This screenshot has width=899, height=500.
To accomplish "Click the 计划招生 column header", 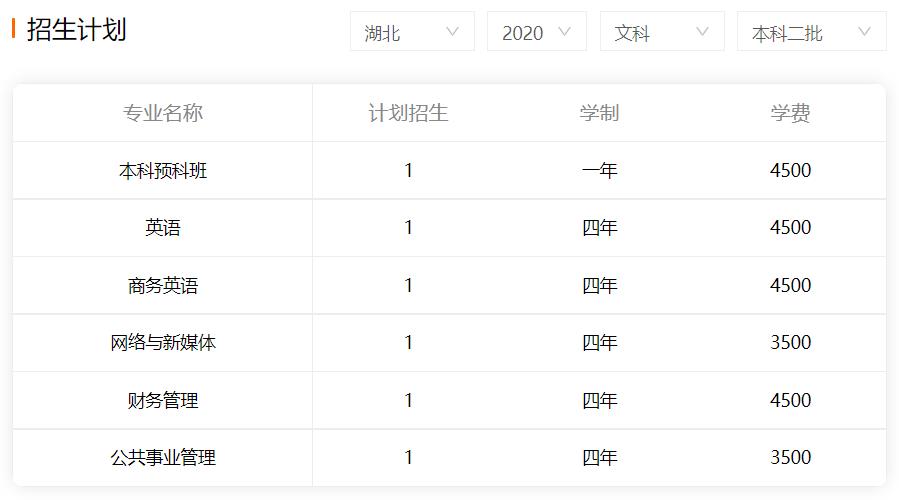I will [x=408, y=113].
